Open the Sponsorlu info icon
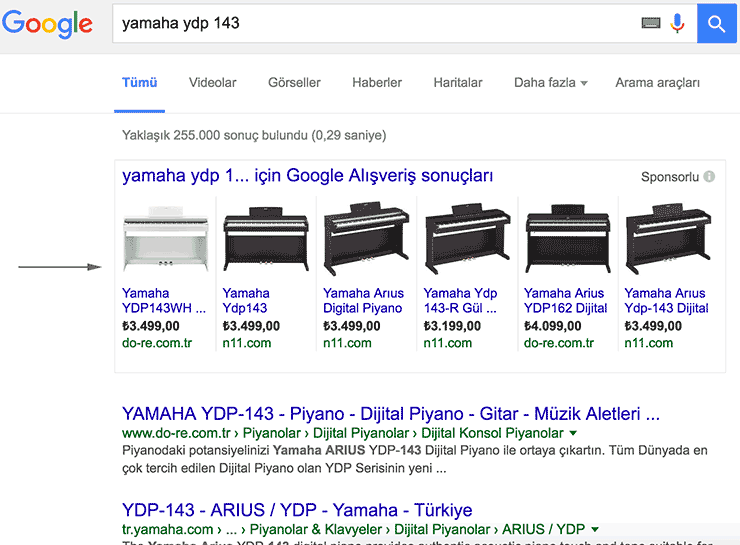 click(709, 176)
